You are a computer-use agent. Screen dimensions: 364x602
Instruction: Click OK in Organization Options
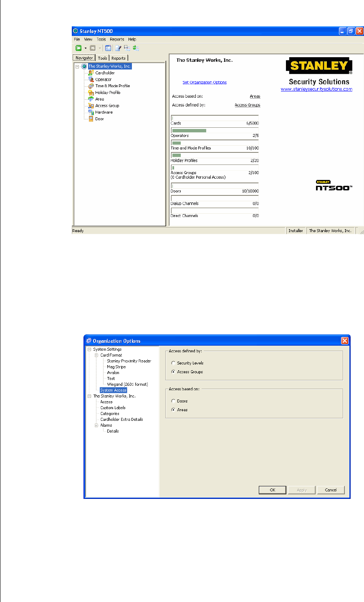273,490
